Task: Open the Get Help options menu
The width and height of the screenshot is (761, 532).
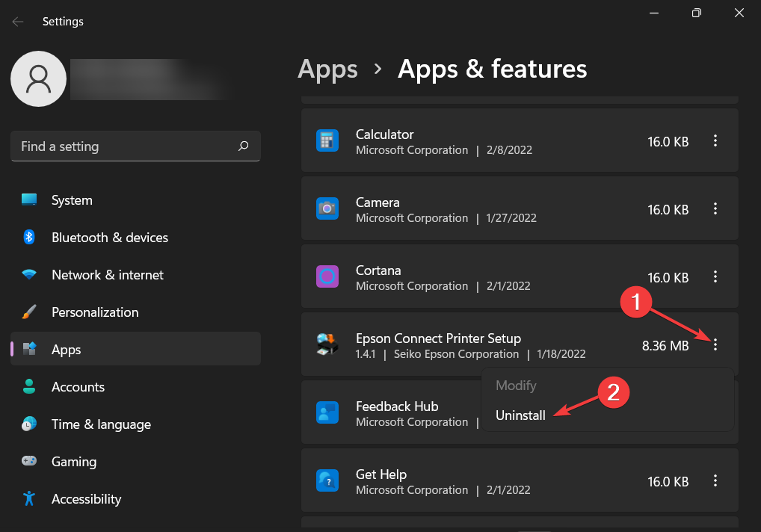Action: (x=715, y=481)
